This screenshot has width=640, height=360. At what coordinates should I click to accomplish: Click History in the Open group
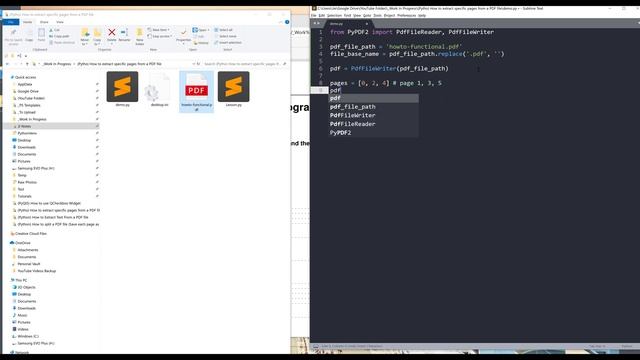[x=201, y=43]
